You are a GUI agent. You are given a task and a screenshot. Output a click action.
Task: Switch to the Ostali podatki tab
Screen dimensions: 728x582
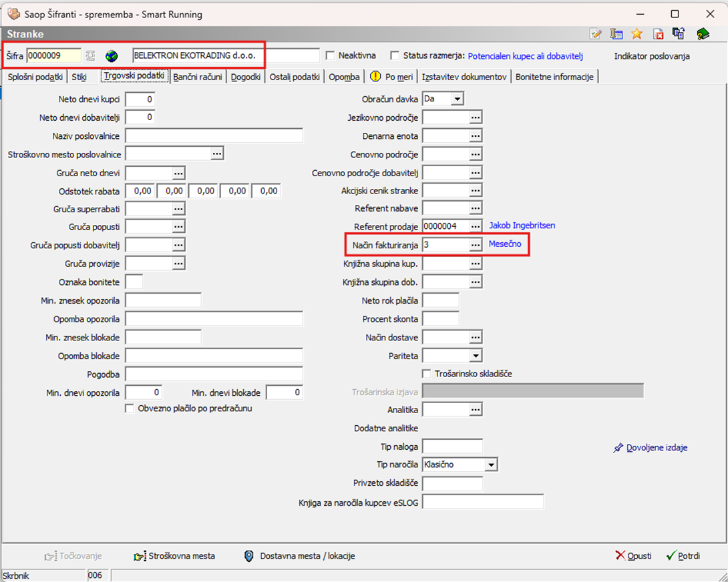pos(295,77)
